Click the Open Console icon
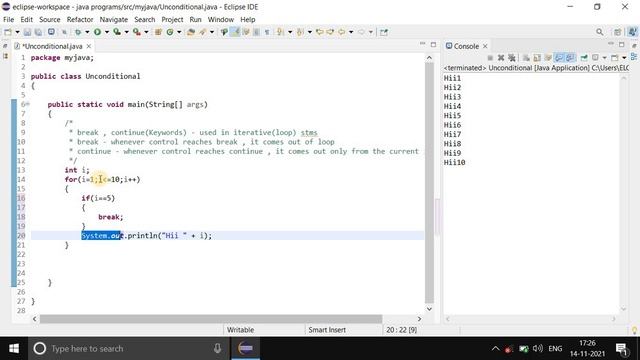Viewport: 640px width, 360px height. coord(614,58)
